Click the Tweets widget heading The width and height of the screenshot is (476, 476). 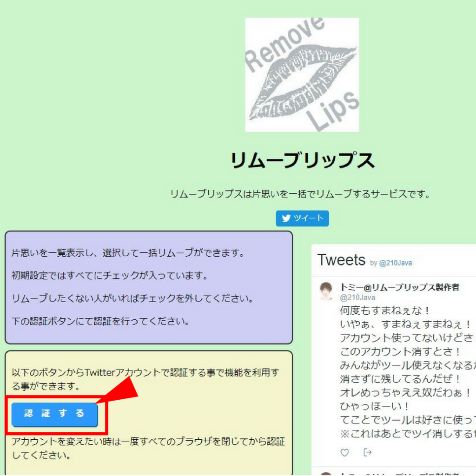[341, 260]
